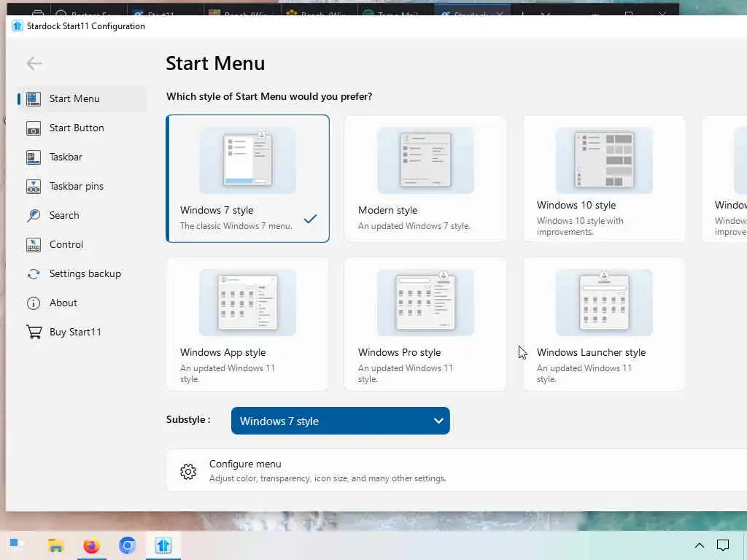Open the Start Button settings page
This screenshot has height=560, width=747.
pos(82,128)
